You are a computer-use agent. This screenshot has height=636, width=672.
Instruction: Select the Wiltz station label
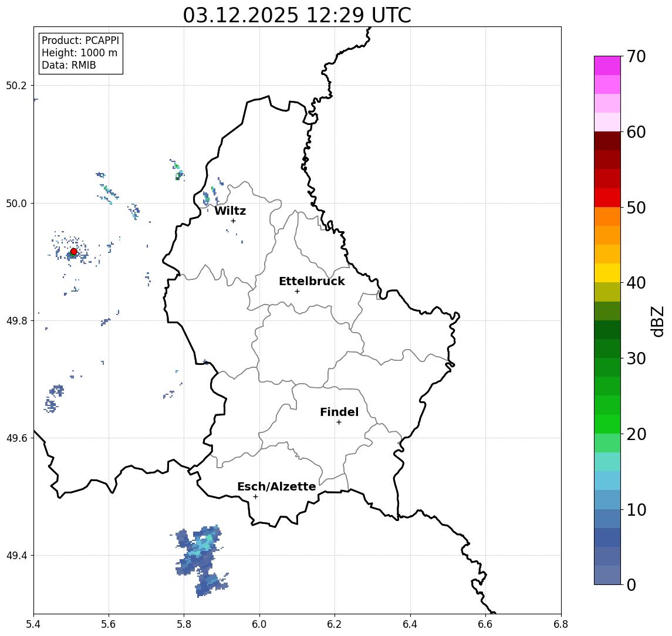230,211
